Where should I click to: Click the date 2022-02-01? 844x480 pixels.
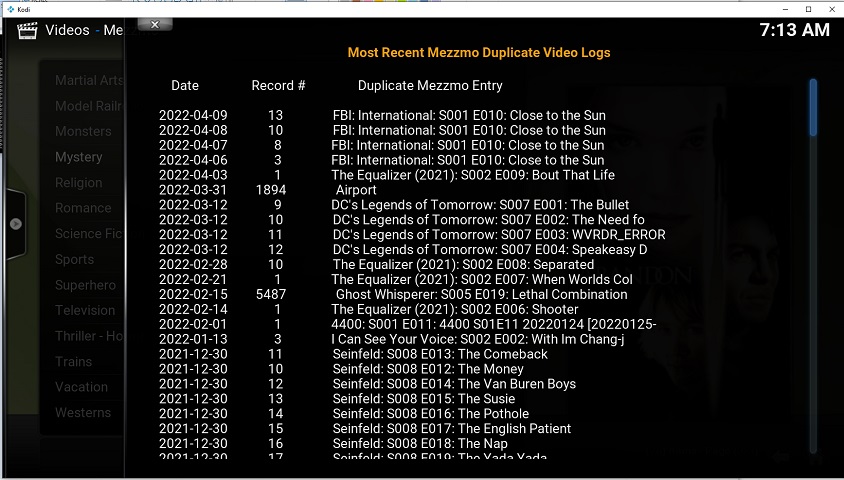(193, 324)
